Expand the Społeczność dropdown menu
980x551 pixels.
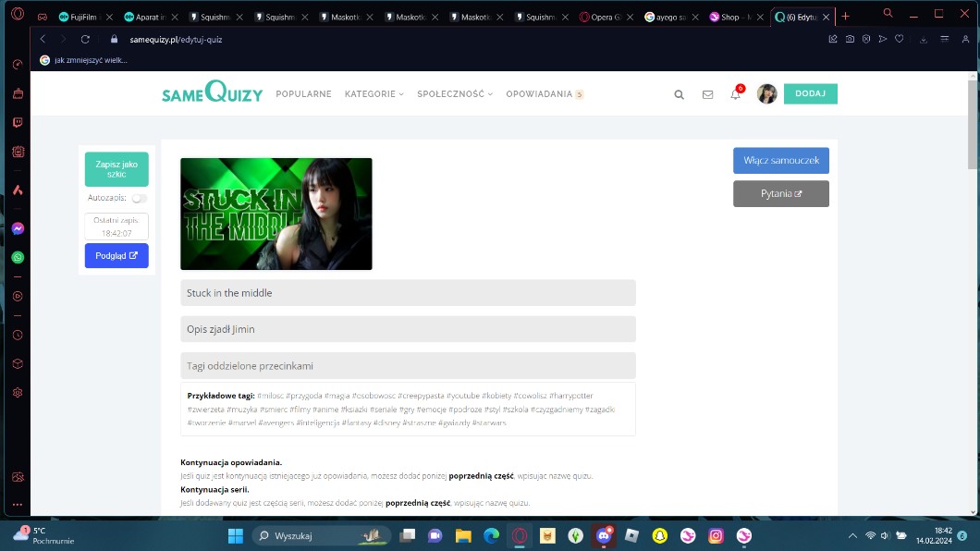point(455,94)
